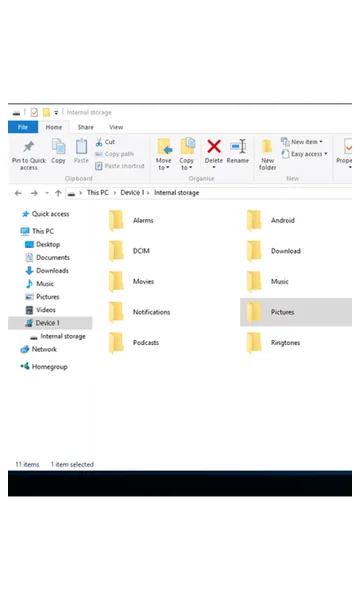This screenshot has height=600, width=360.
Task: Click the title bar new folder icon
Action: click(x=46, y=112)
